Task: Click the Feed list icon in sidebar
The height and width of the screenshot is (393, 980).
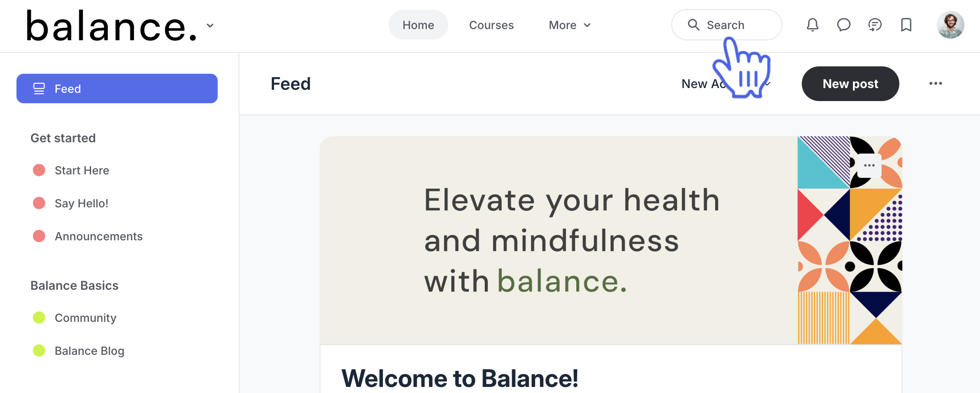Action: (39, 89)
